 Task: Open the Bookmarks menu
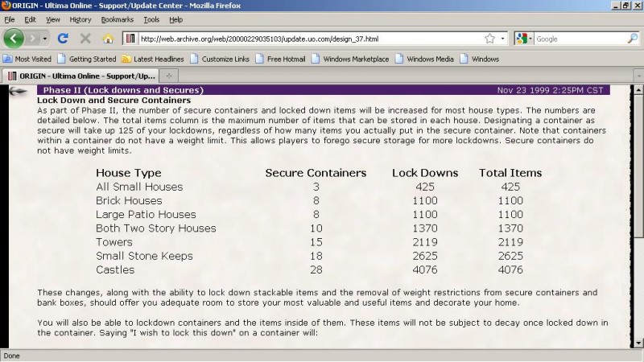(x=117, y=19)
